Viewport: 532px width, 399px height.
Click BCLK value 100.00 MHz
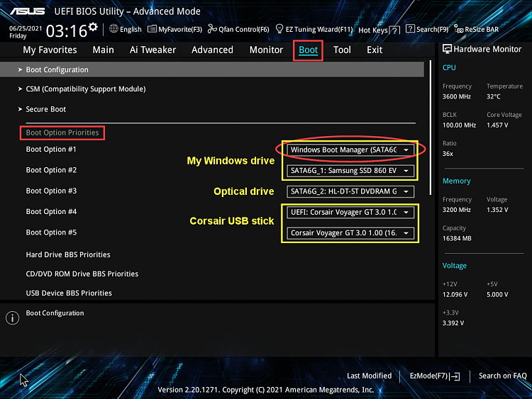tap(459, 125)
